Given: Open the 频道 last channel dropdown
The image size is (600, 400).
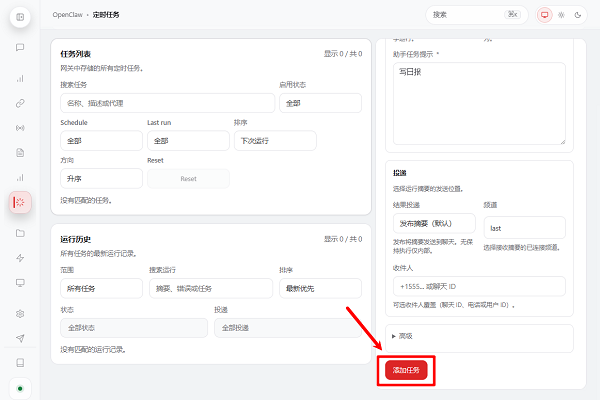Looking at the screenshot, I should pos(525,228).
